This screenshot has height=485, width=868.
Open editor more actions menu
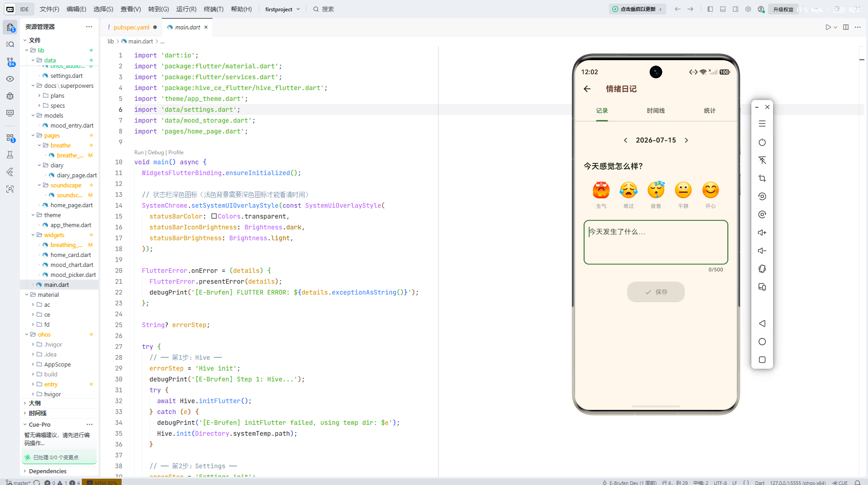858,27
